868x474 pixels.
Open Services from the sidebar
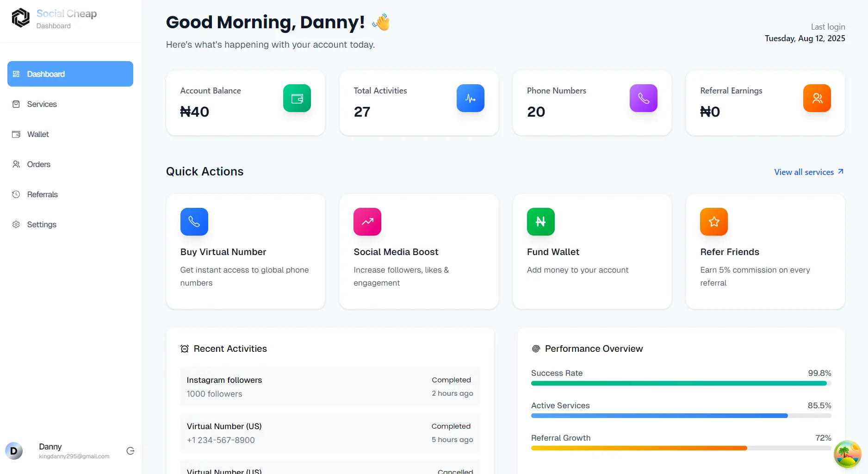(42, 104)
